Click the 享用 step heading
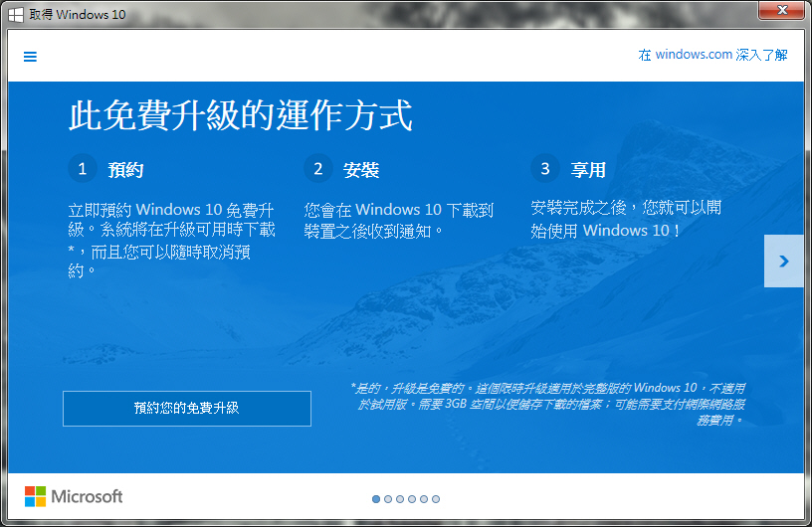Image resolution: width=812 pixels, height=527 pixels. 588,170
